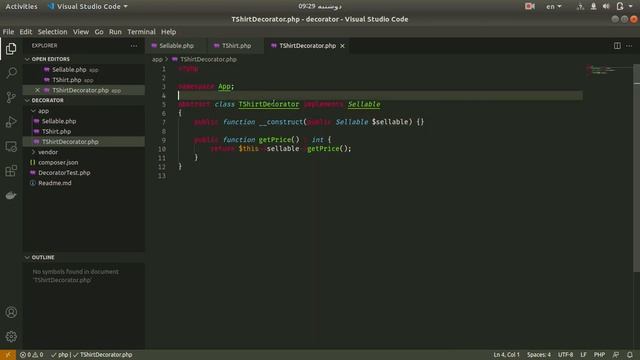Open the Run menu
Screen dimensions: 640x360
(x=115, y=32)
